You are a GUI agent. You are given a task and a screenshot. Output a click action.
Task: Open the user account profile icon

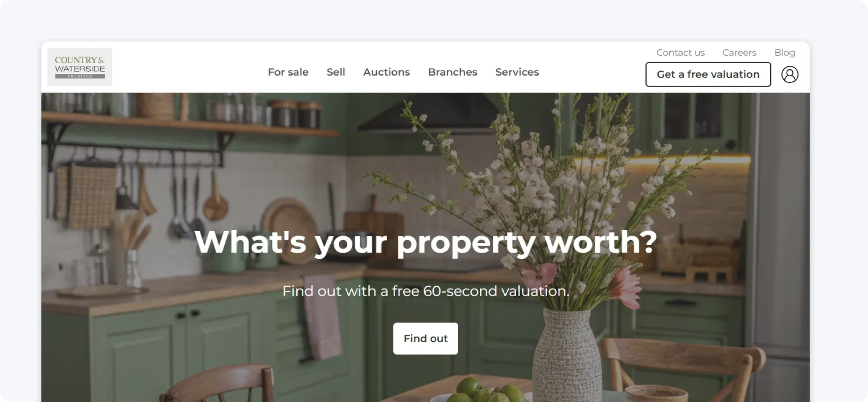coord(790,74)
